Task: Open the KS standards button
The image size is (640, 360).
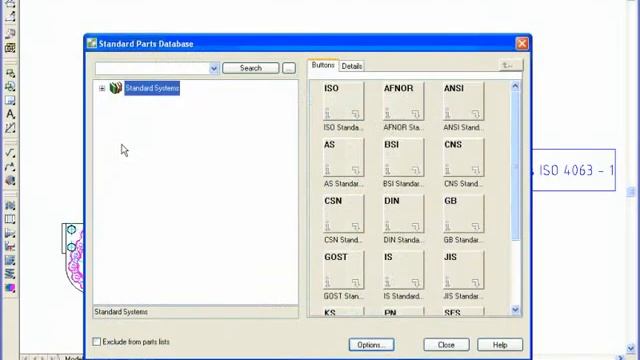Action: (343, 312)
